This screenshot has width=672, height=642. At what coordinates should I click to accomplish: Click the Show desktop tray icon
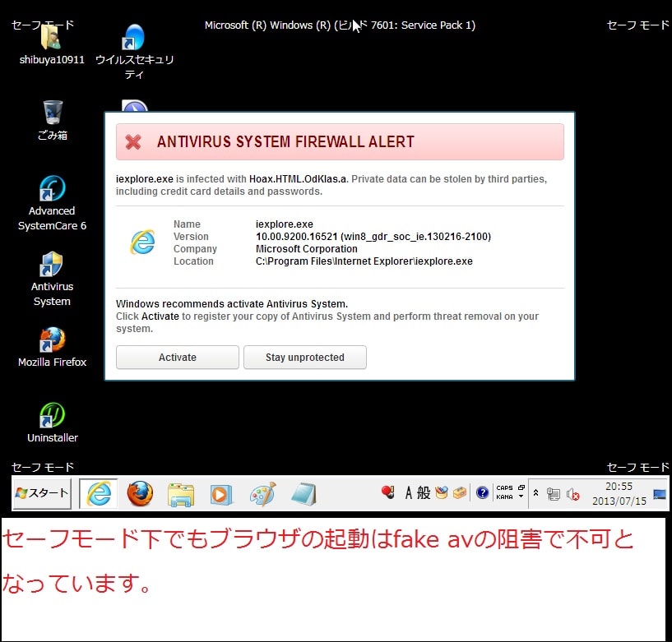(x=660, y=495)
